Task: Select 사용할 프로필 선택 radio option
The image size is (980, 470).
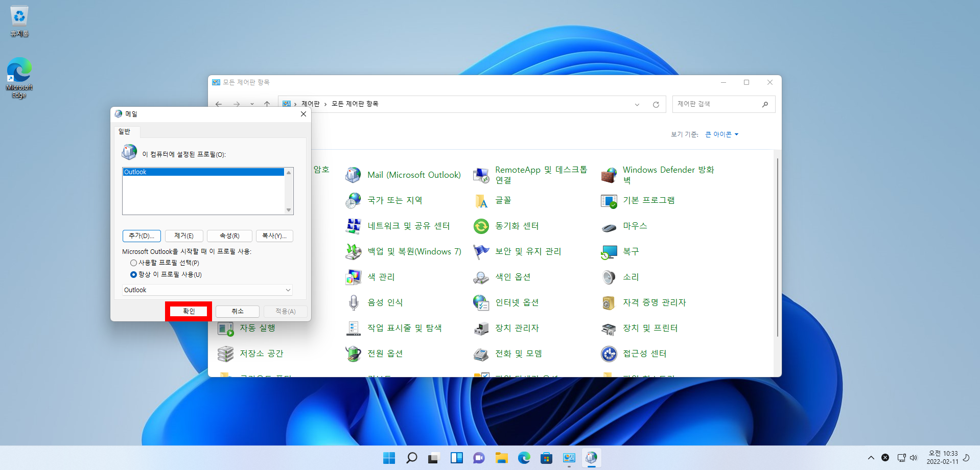Action: (133, 263)
